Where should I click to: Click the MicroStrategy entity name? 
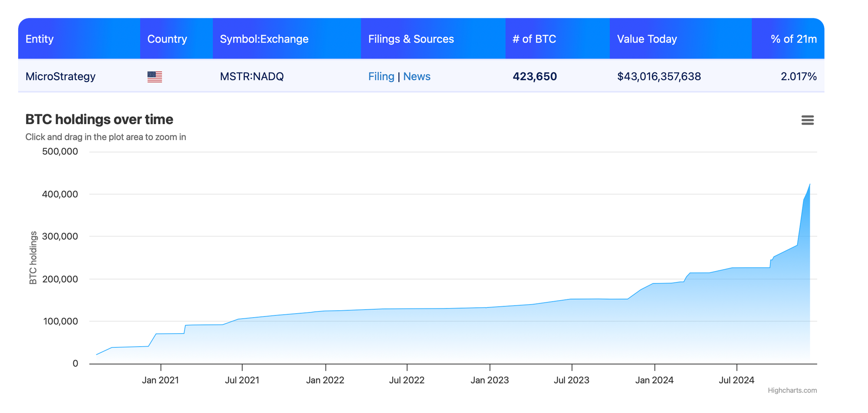(60, 76)
